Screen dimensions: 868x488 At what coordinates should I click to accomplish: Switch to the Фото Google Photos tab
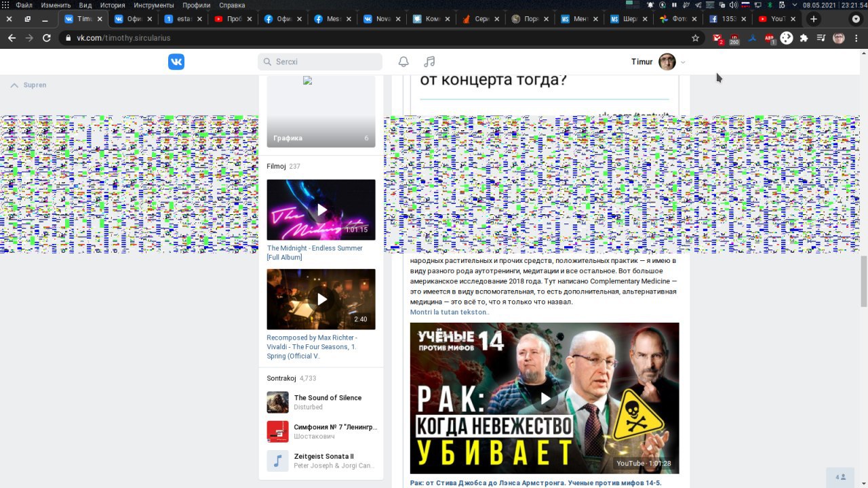tap(678, 19)
